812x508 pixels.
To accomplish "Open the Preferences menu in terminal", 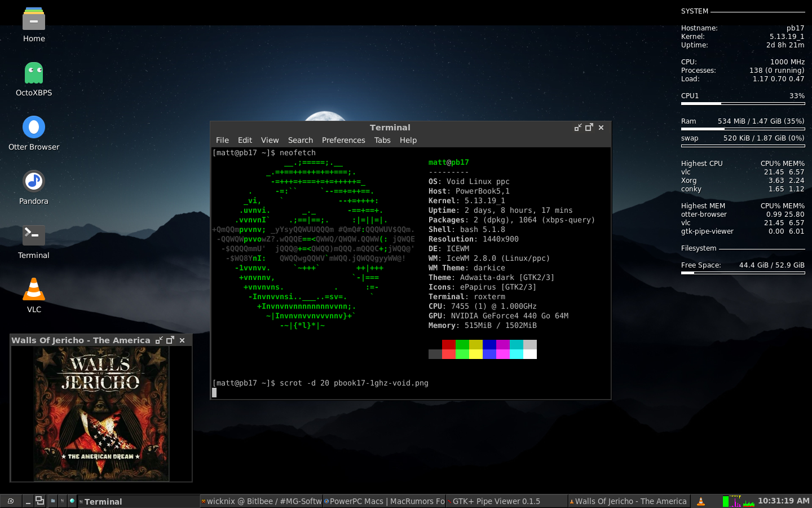I will [343, 140].
